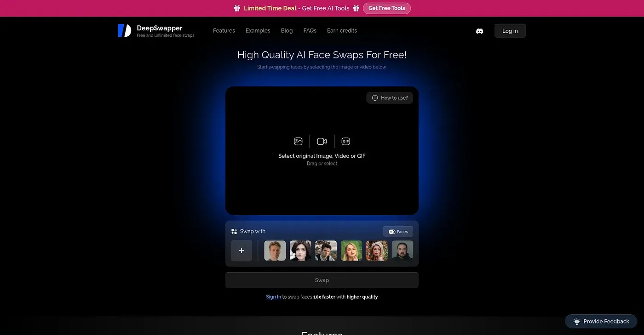Click the gift icon left of Limited Time Deal
The width and height of the screenshot is (644, 335).
click(237, 8)
